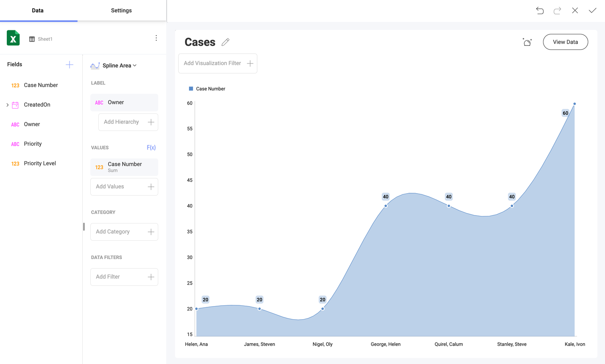Viewport: 605px width, 364px height.
Task: Click the 40 label above Quirel, Calum
Action: tap(449, 197)
